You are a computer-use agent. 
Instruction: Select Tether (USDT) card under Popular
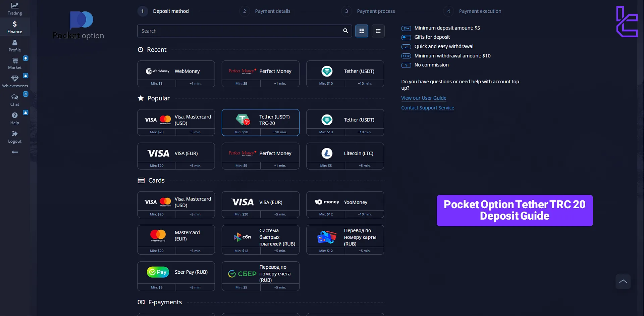point(345,123)
